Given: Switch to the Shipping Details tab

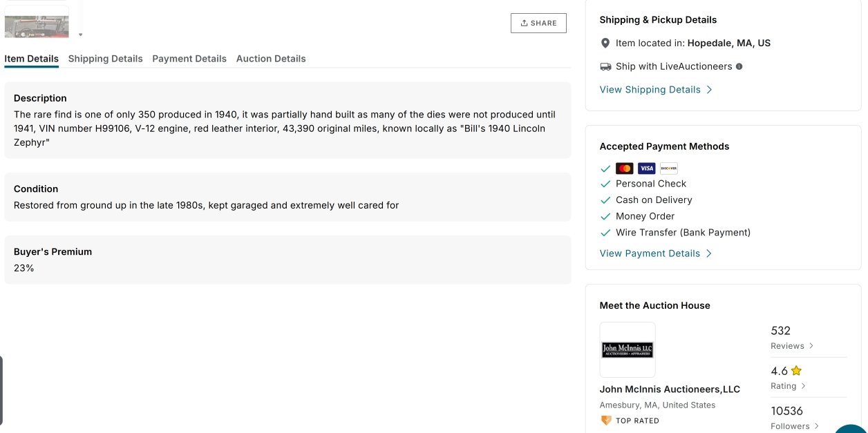Looking at the screenshot, I should pos(105,59).
